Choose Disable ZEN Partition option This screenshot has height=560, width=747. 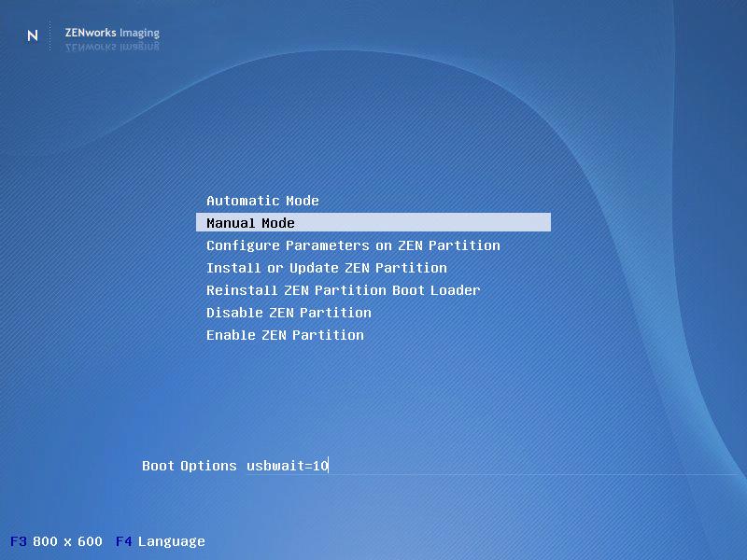coord(289,313)
